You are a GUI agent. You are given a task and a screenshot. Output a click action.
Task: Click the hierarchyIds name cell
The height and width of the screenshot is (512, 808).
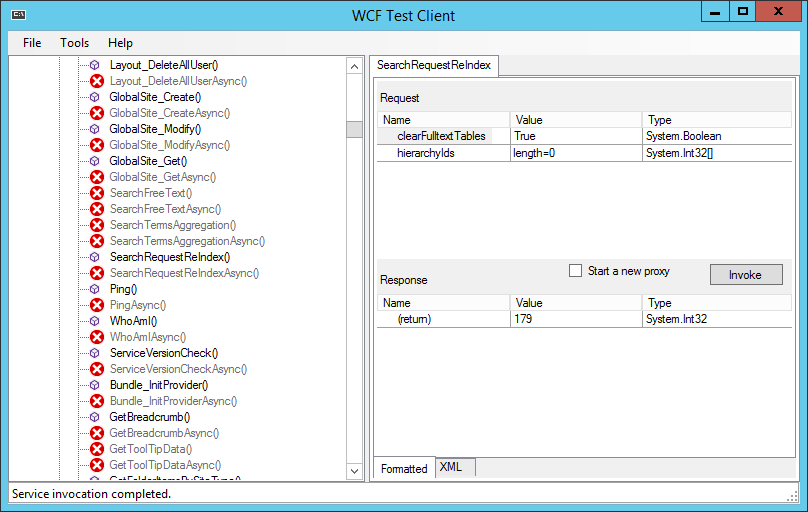point(443,153)
